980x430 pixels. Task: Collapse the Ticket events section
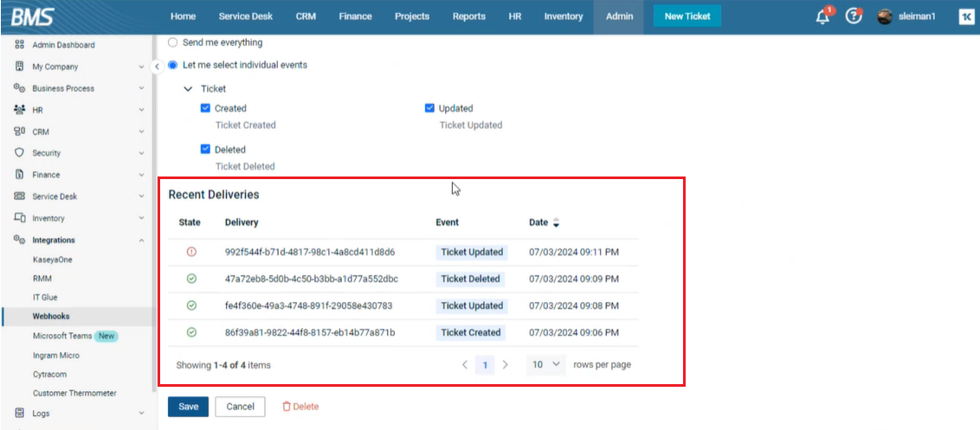[x=188, y=88]
